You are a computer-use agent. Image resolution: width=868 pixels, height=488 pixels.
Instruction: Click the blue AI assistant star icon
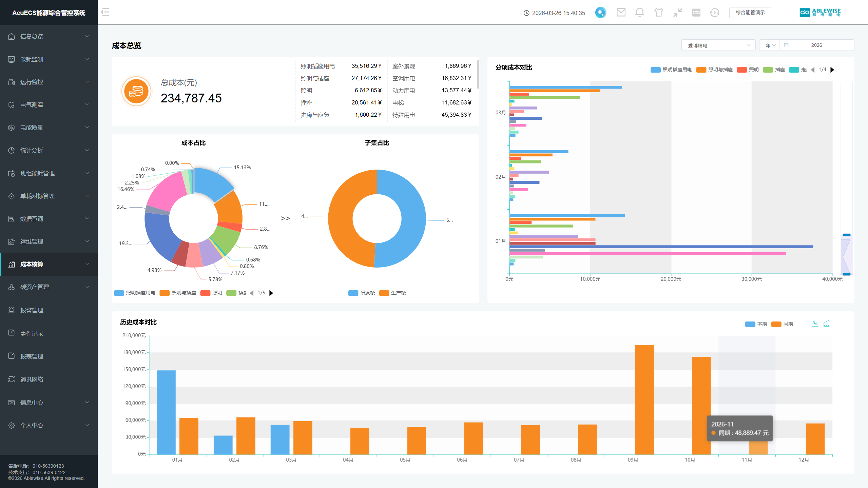point(600,13)
